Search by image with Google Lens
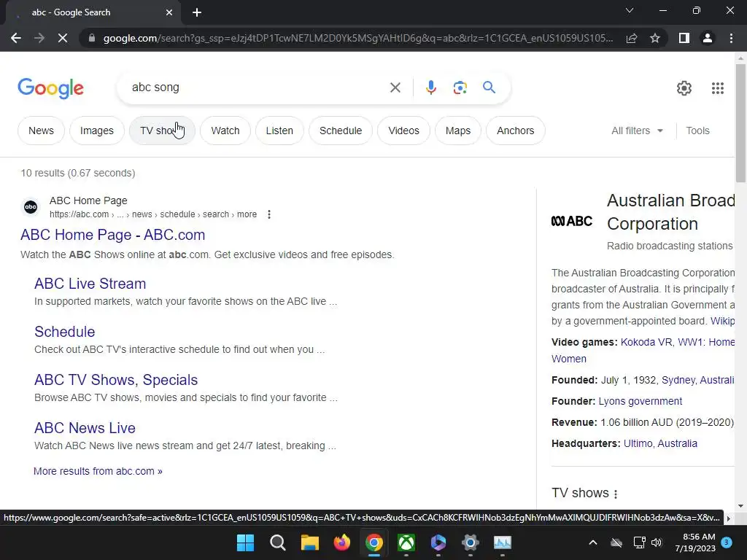The height and width of the screenshot is (560, 747). click(x=460, y=87)
